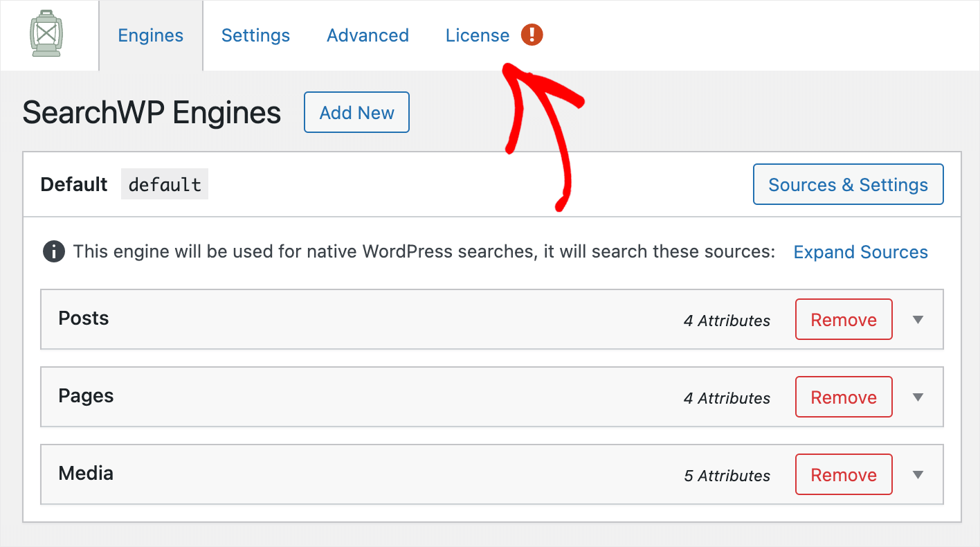Image resolution: width=980 pixels, height=547 pixels.
Task: Click the Default engine name
Action: coord(74,184)
